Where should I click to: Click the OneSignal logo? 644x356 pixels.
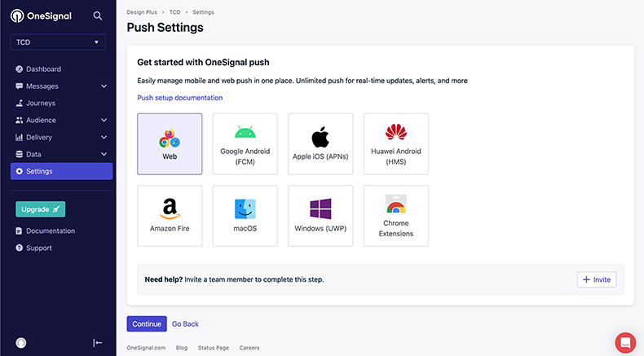tap(41, 16)
